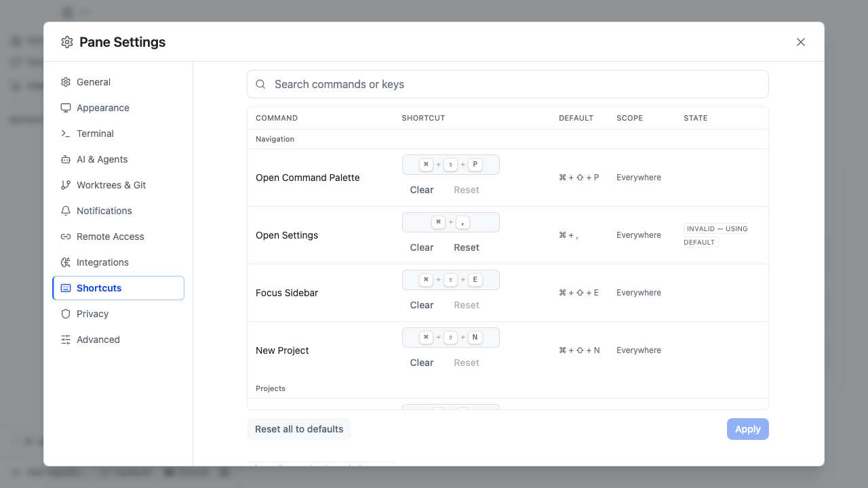Click the gear icon next to General
Viewport: 868px width, 488px height.
66,82
